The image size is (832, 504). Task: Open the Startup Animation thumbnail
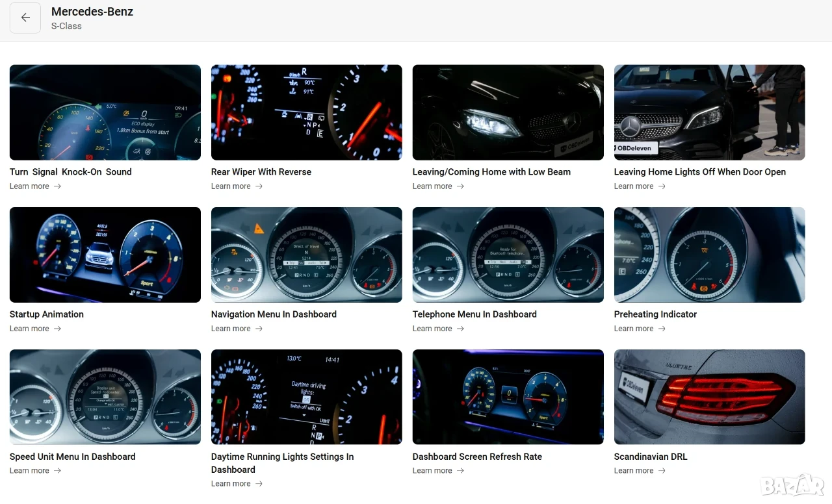point(105,255)
